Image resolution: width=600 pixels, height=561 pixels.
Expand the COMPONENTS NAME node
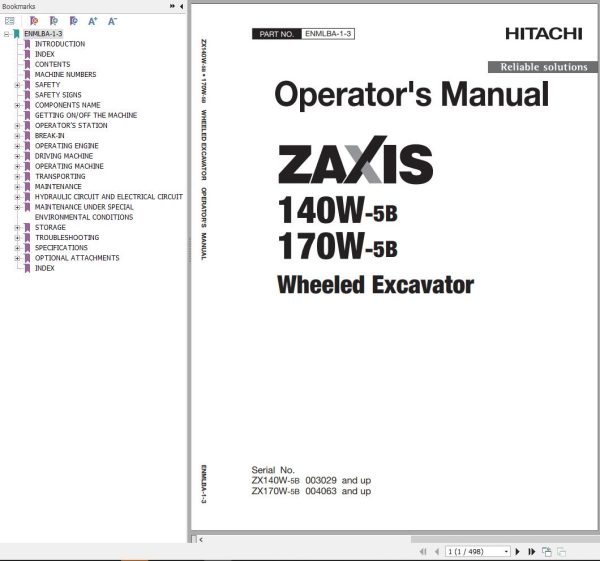(17, 105)
